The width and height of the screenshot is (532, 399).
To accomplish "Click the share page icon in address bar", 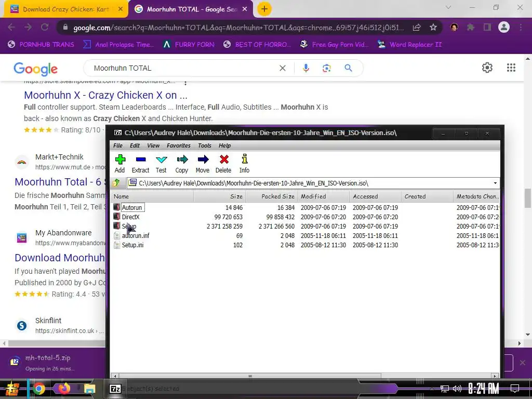I will click(x=417, y=28).
